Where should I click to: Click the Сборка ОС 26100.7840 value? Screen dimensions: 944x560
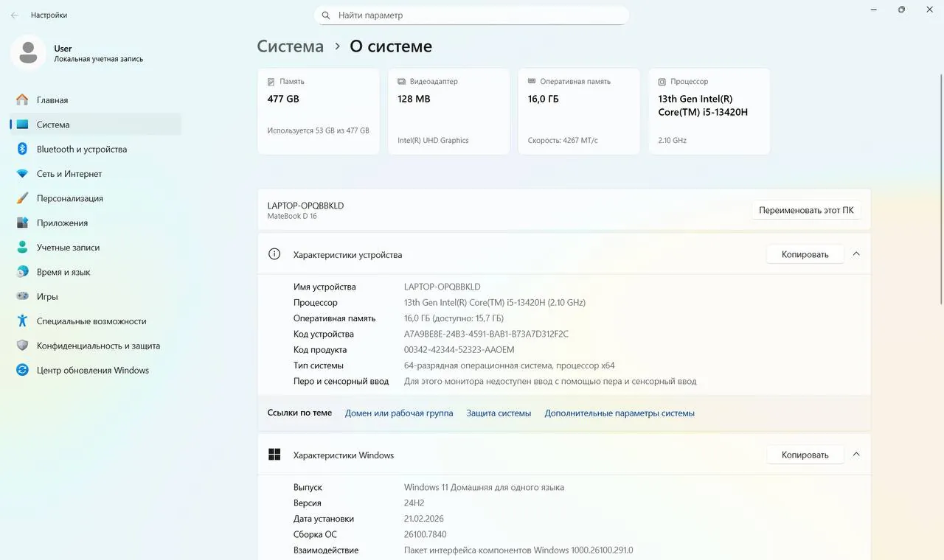click(x=426, y=534)
